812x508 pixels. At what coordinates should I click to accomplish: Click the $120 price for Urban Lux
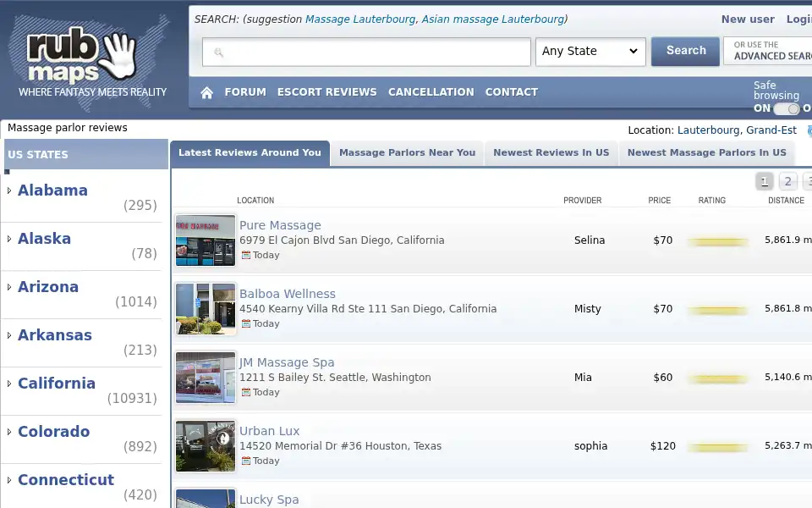[663, 446]
